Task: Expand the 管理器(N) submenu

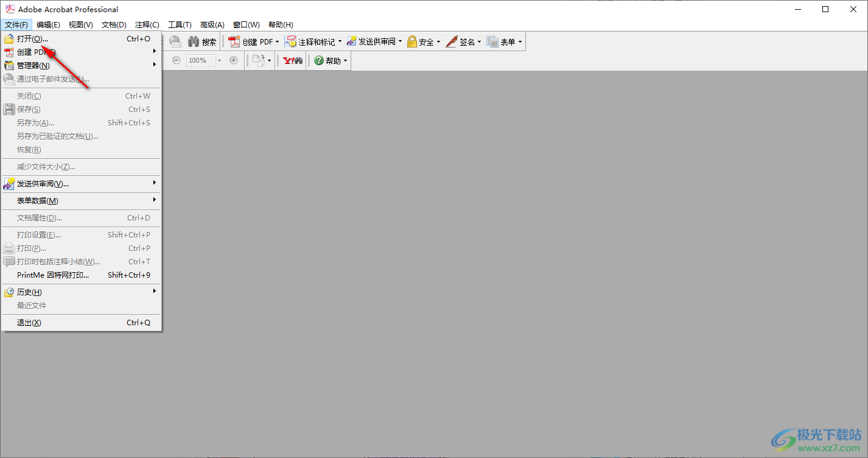Action: coord(82,65)
